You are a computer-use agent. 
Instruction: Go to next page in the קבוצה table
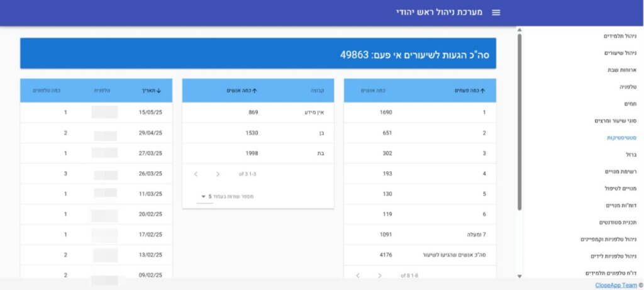pyautogui.click(x=218, y=174)
